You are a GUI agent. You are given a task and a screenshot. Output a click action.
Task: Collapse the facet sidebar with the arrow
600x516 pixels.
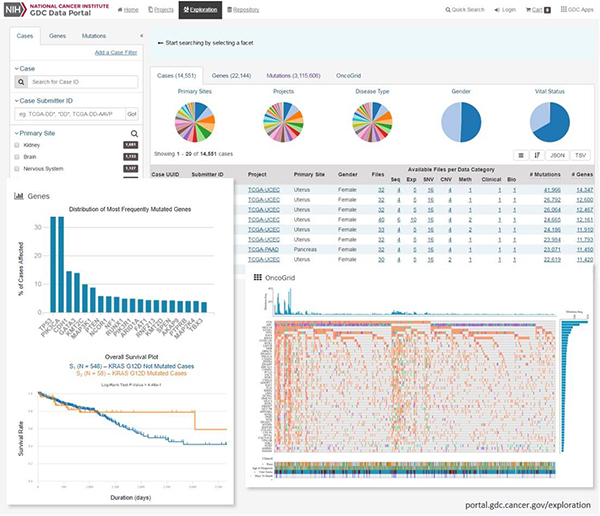[141, 36]
